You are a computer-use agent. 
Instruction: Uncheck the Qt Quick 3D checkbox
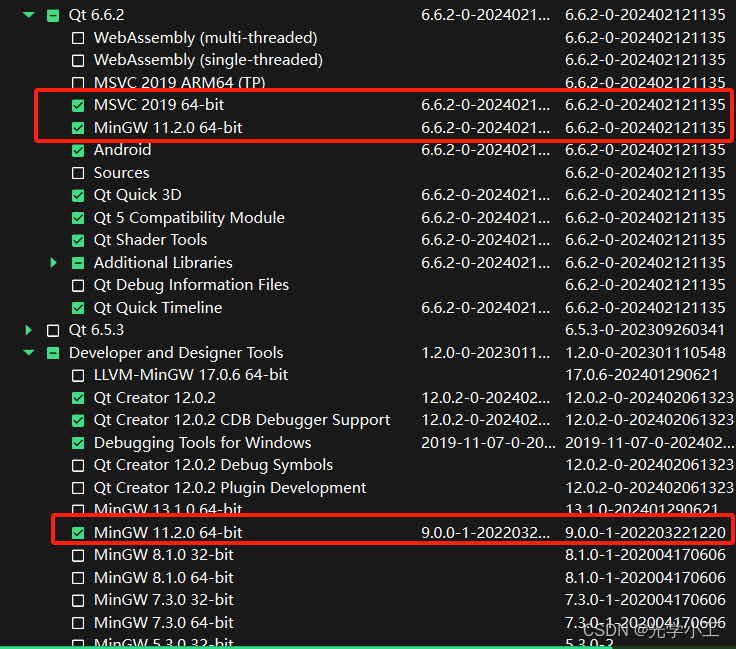[78, 196]
